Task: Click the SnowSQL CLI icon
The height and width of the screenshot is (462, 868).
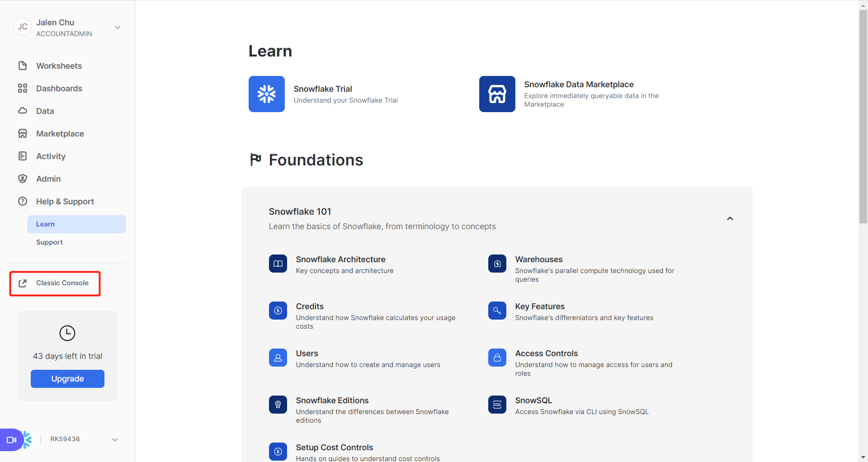Action: (x=497, y=405)
